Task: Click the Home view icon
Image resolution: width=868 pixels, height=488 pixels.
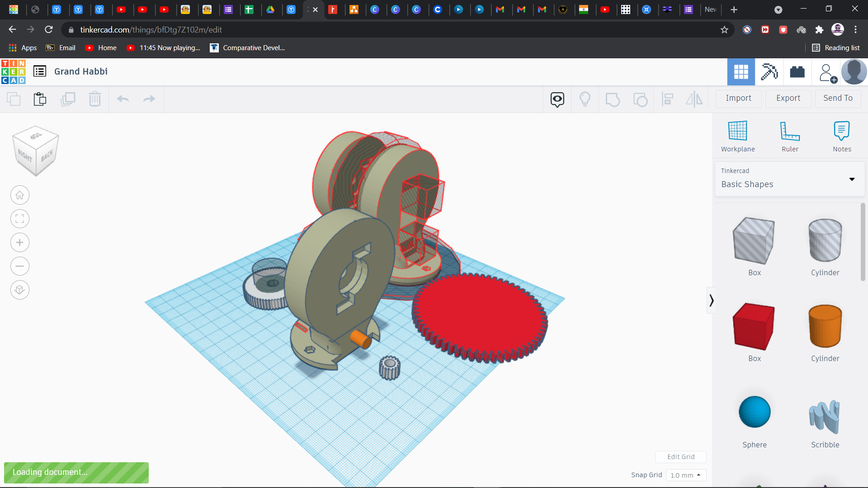Action: coord(20,195)
